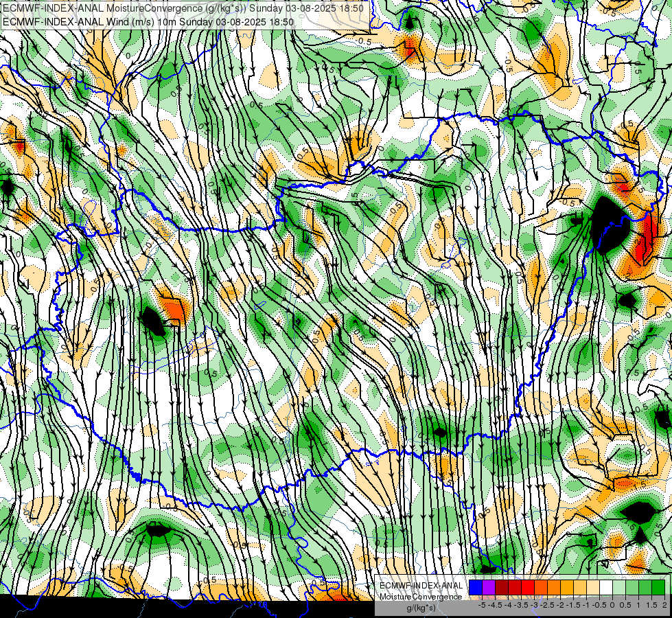This screenshot has height=618, width=672.
Task: Click the legend tick label '-3.5'
Action: coord(521,605)
